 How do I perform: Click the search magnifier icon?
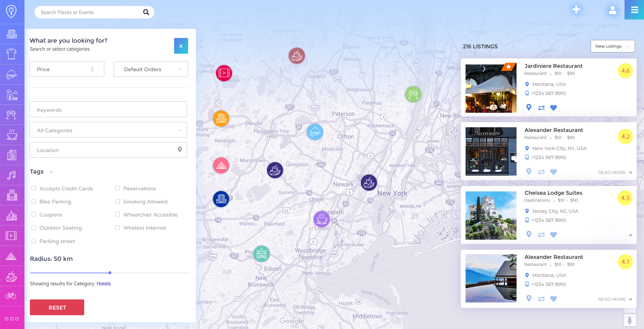[146, 12]
